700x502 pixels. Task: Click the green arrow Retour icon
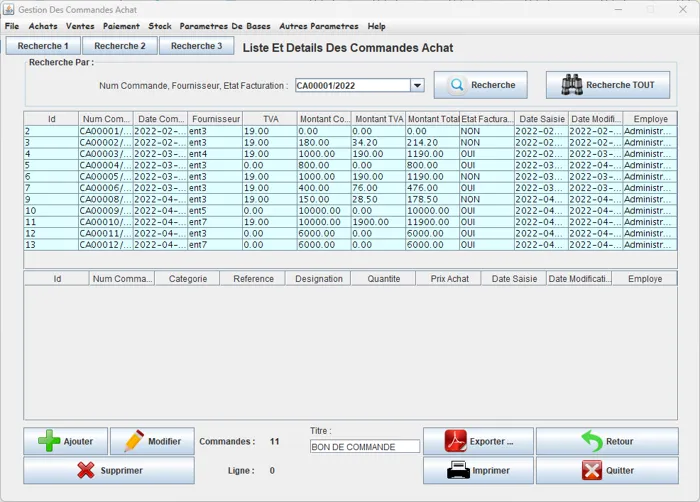click(x=591, y=441)
